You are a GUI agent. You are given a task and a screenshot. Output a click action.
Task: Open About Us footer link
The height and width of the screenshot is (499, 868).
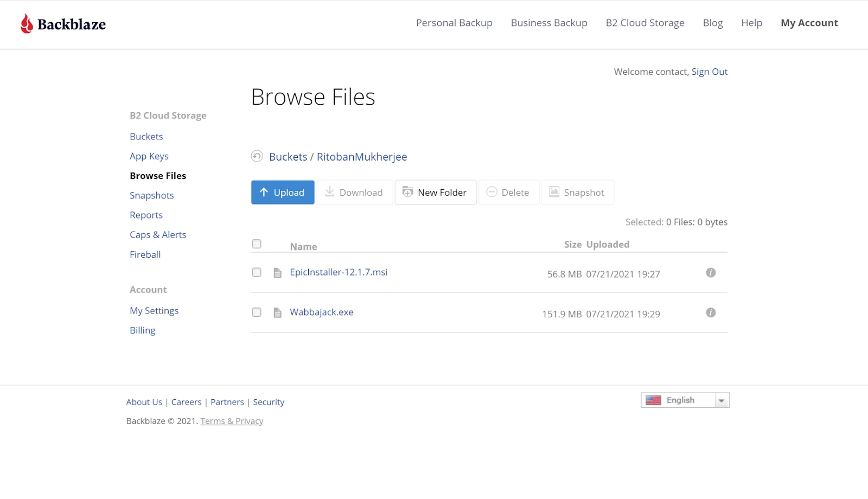click(x=144, y=402)
